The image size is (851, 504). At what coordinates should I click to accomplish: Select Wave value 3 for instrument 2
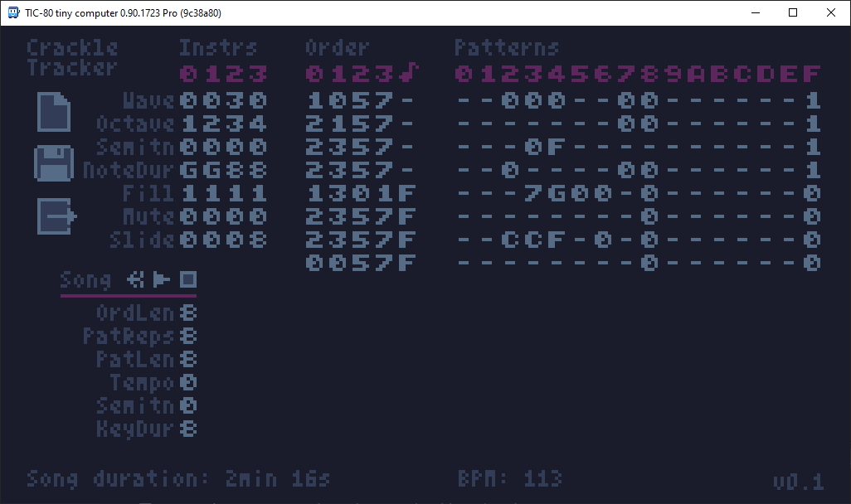click(x=235, y=100)
